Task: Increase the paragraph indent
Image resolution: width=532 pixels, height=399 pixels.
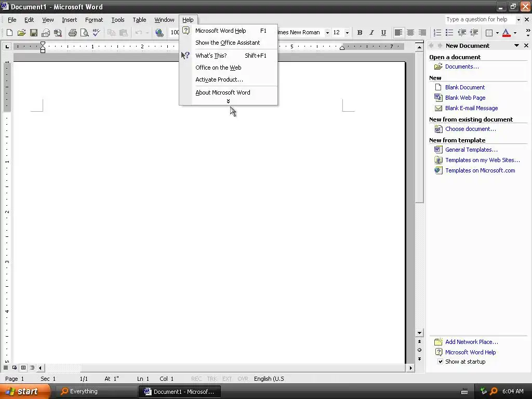Action: pos(474,33)
